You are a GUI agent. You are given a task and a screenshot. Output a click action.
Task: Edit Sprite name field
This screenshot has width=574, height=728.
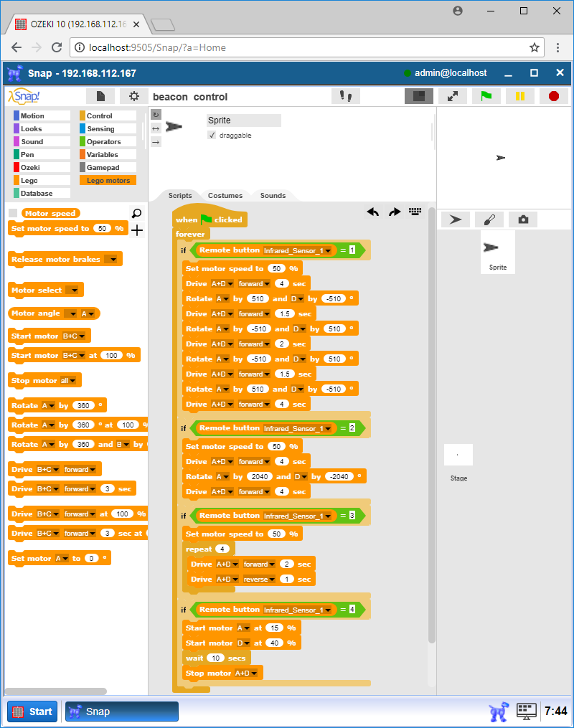pos(243,120)
